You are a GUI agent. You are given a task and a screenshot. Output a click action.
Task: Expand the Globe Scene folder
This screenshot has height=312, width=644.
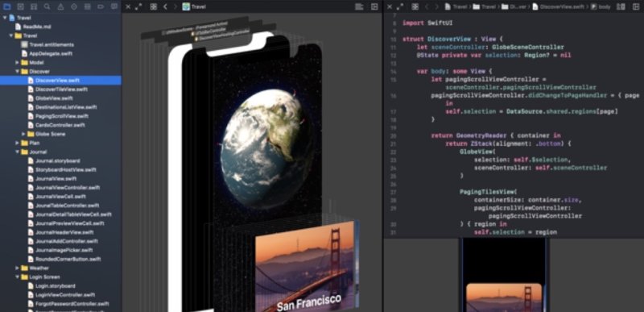pyautogui.click(x=24, y=134)
